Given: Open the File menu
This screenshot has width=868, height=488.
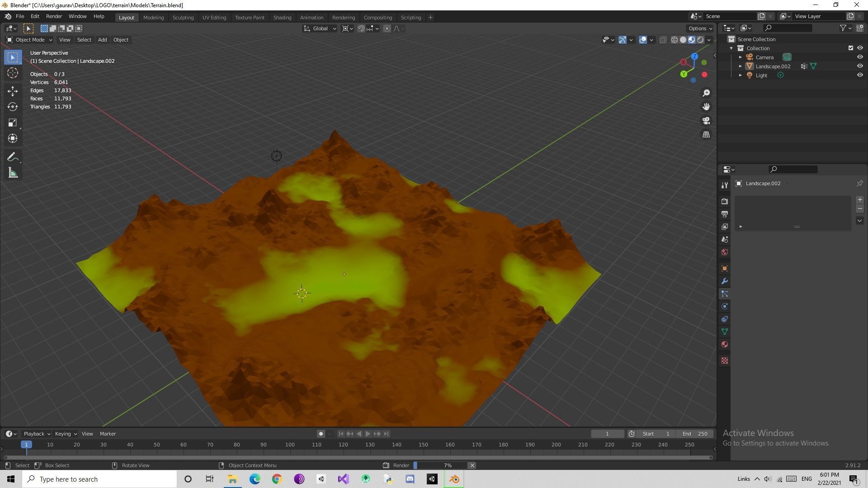Looking at the screenshot, I should tap(20, 16).
